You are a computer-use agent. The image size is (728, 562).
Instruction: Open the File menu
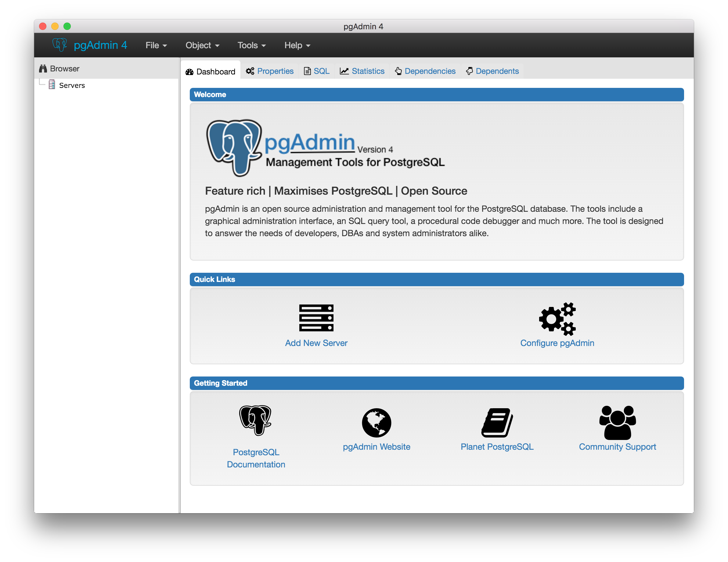[x=156, y=45]
